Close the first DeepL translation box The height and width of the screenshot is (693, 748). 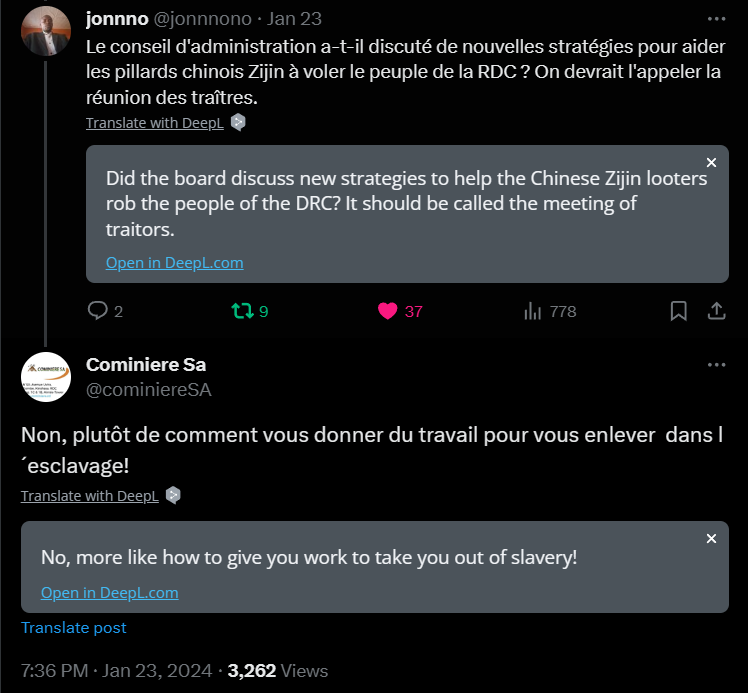[x=711, y=162]
